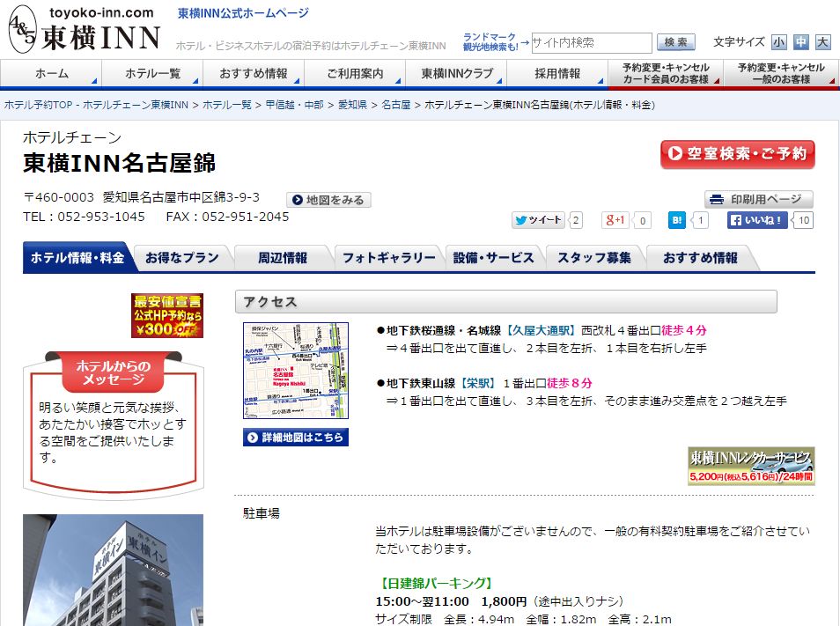Image resolution: width=840 pixels, height=626 pixels.
Task: Open 予約変更・キャンセル カード会員のお客様 menu
Action: tap(666, 73)
